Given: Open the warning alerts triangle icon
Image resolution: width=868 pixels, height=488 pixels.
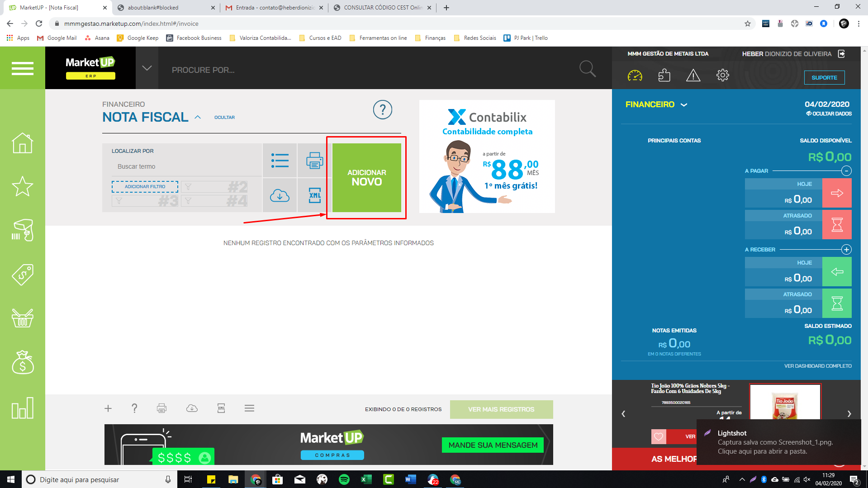Looking at the screenshot, I should 693,76.
